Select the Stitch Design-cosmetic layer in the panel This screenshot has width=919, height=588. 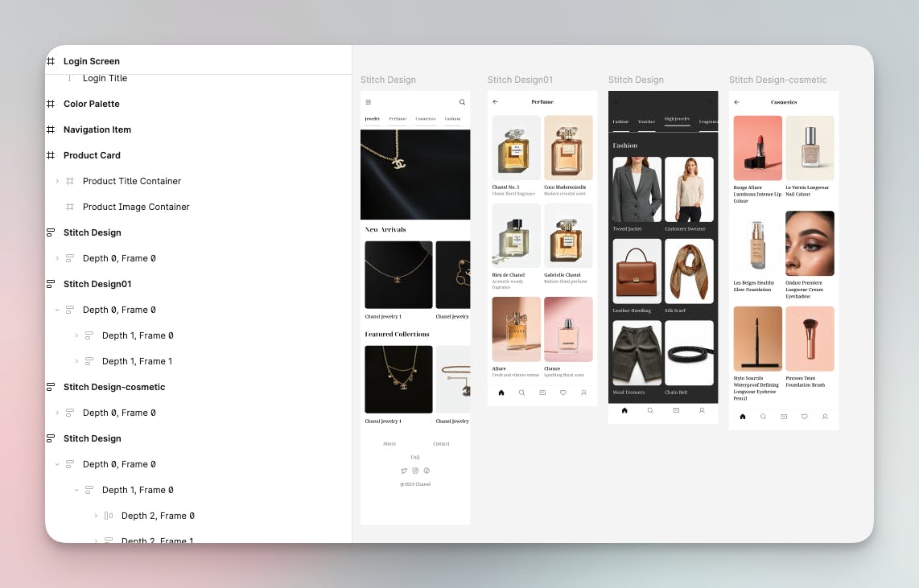pyautogui.click(x=114, y=387)
